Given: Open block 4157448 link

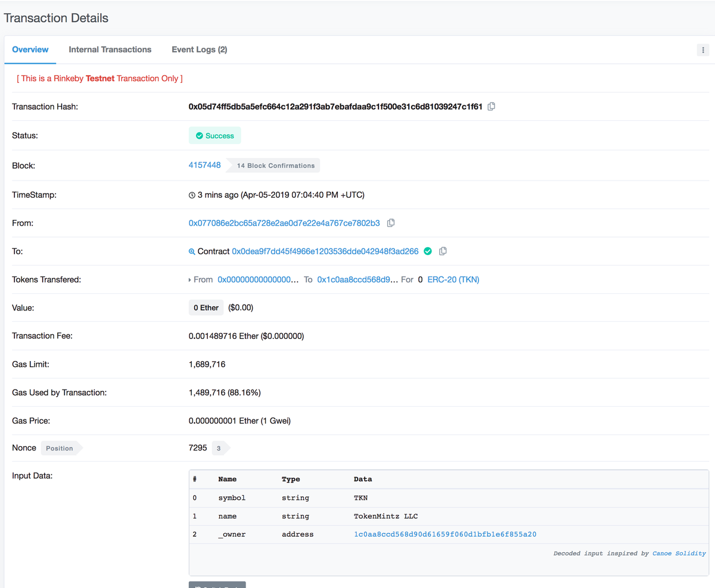Looking at the screenshot, I should [205, 165].
